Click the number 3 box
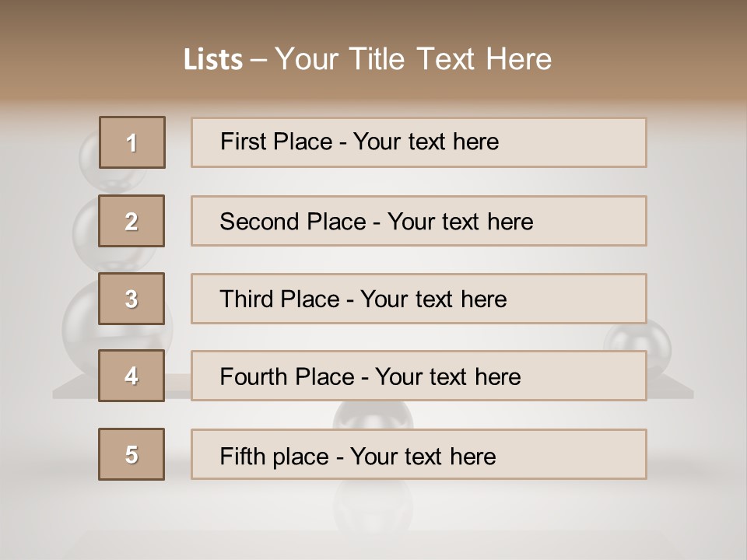 click(132, 299)
